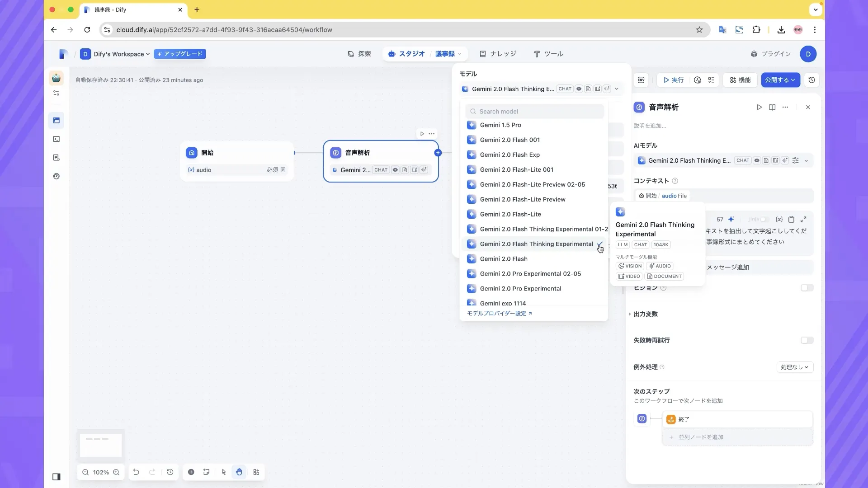Open the 例外処理 処理なし dropdown

pyautogui.click(x=794, y=367)
